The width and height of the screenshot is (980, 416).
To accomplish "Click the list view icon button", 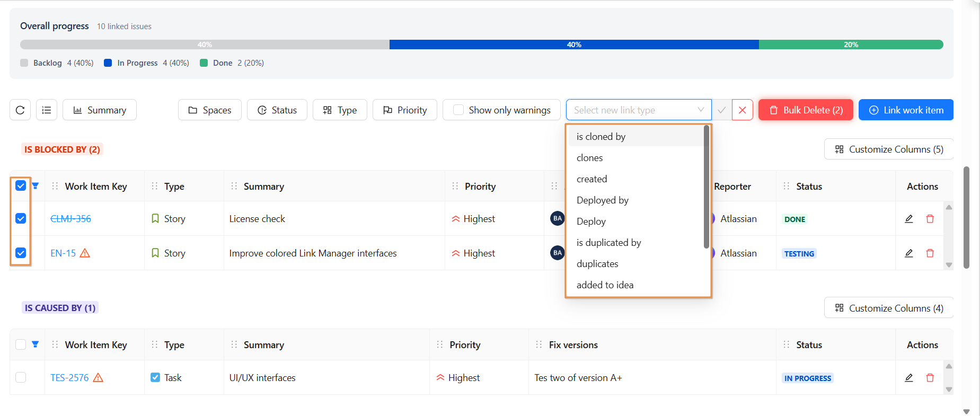I will 47,110.
